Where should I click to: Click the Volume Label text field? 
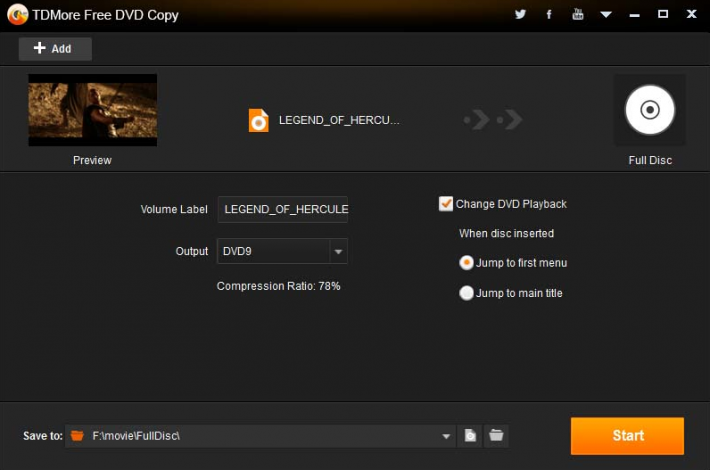283,209
